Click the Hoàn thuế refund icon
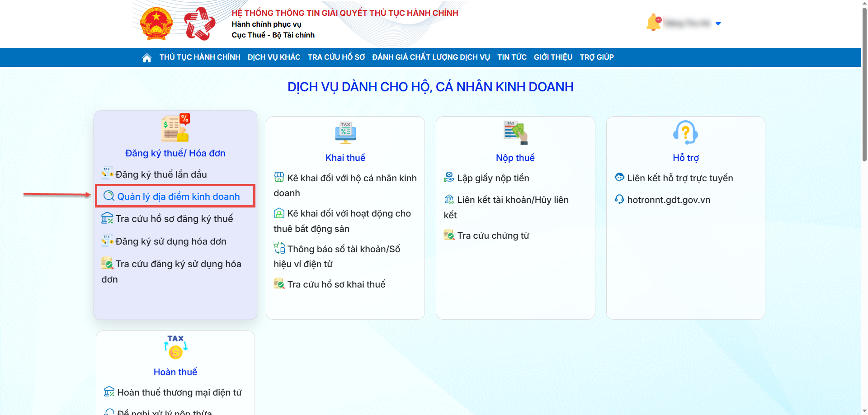The height and width of the screenshot is (415, 868). coord(175,347)
